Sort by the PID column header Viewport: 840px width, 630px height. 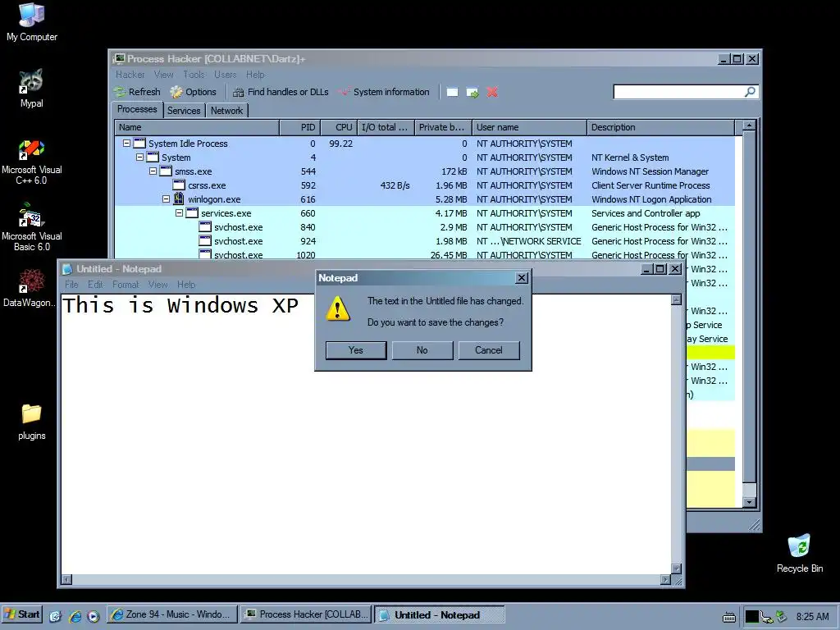click(x=300, y=127)
